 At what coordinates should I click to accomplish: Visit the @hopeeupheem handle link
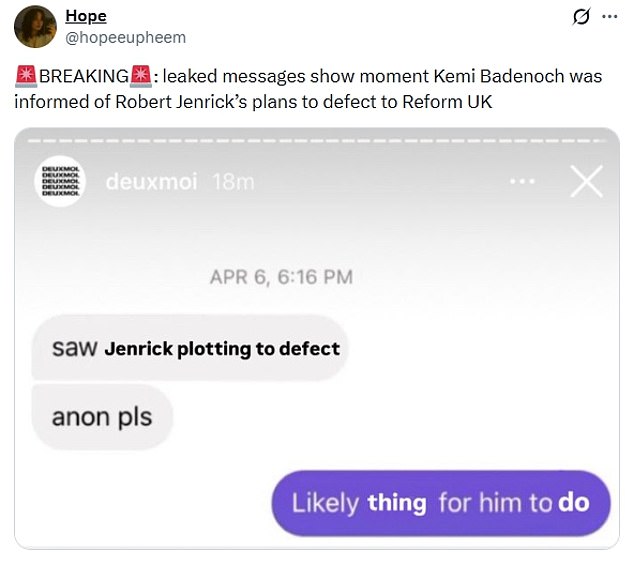pos(125,37)
